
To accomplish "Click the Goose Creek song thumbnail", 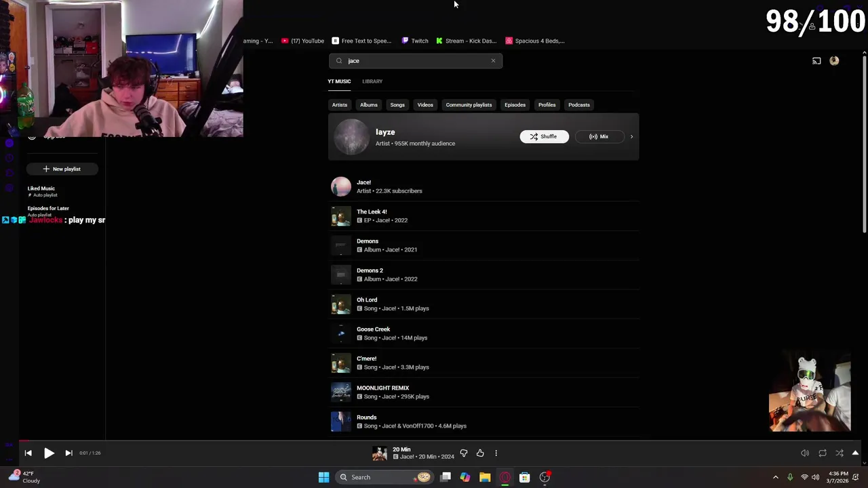I will [x=341, y=333].
